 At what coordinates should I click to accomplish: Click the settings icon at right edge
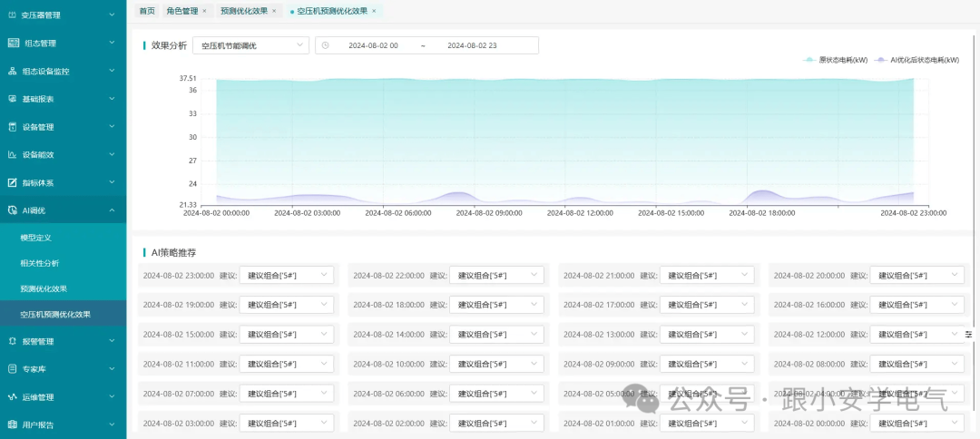point(968,335)
